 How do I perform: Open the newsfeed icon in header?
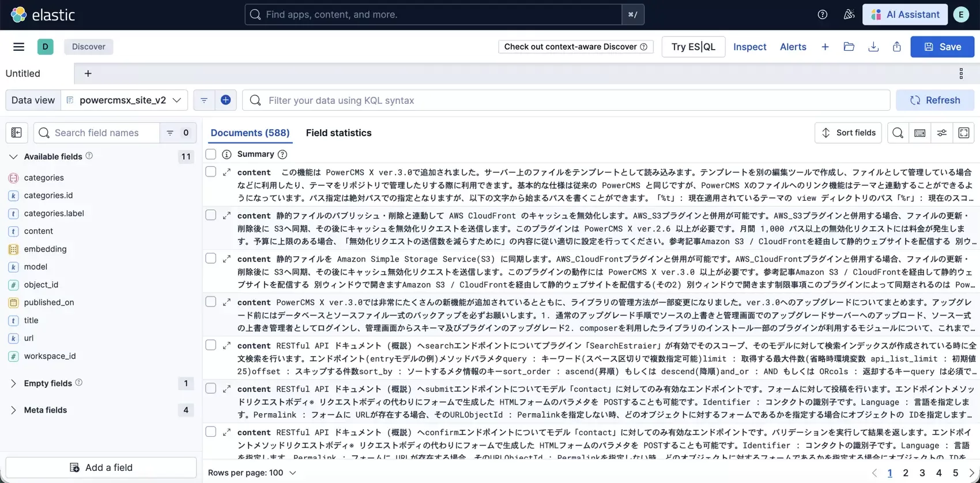849,14
